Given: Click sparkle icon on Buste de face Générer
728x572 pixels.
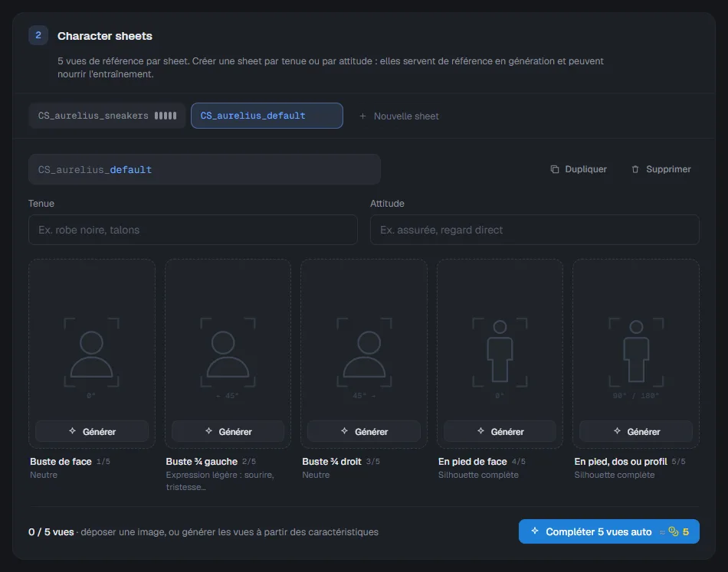Looking at the screenshot, I should tap(73, 431).
